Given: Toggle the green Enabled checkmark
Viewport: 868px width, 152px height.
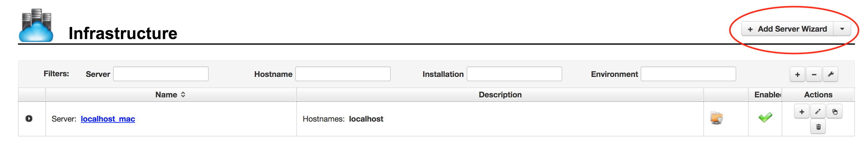Looking at the screenshot, I should click(765, 117).
